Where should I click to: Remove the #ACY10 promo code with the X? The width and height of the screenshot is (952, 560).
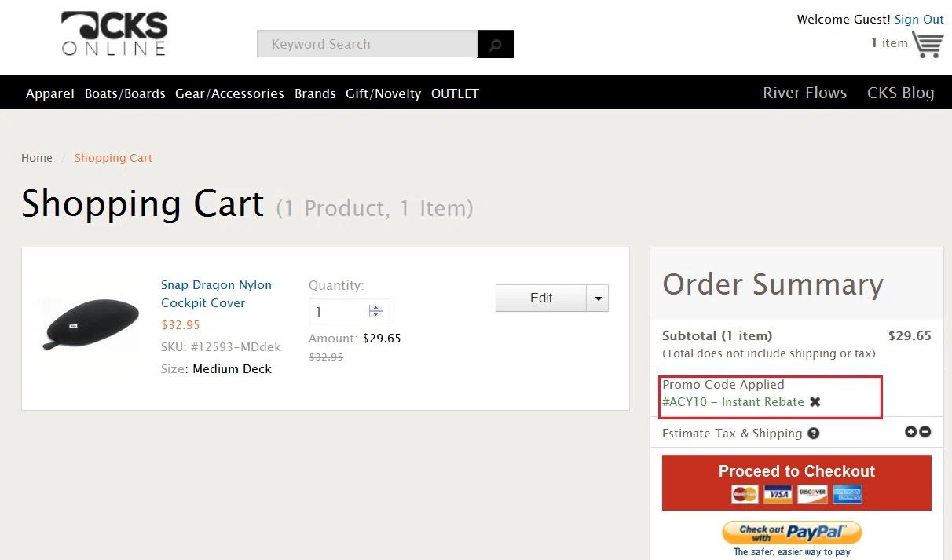click(x=815, y=401)
